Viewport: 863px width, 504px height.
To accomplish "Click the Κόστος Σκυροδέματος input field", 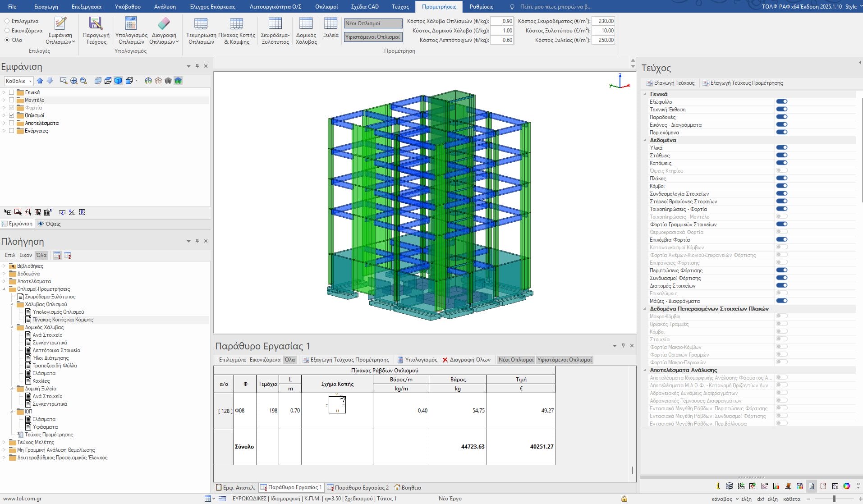I will (603, 21).
